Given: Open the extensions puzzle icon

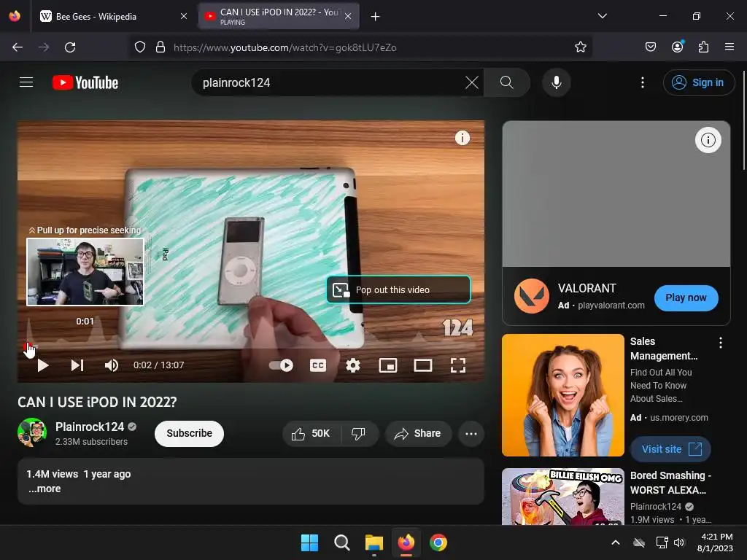Looking at the screenshot, I should point(703,47).
